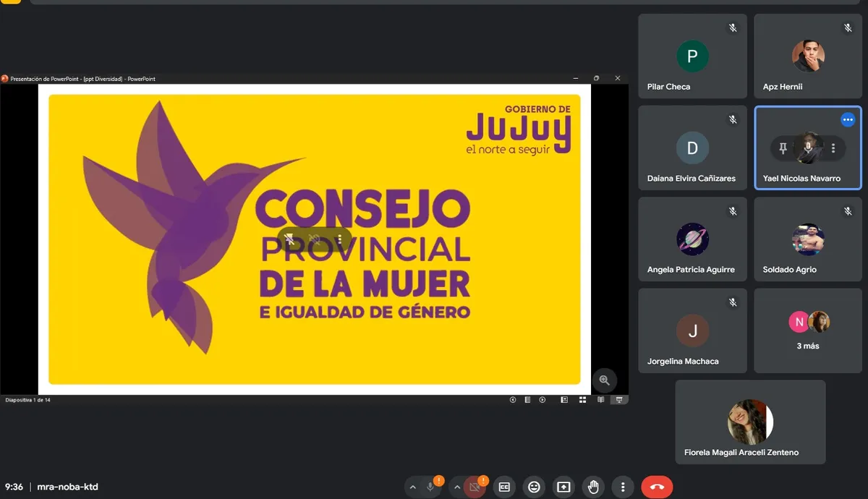Minimize the PowerPoint presentation window

click(x=576, y=78)
